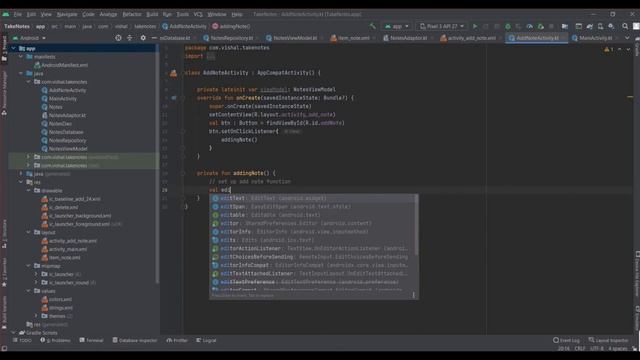Collapse the drawable folder
This screenshot has height=360, width=640.
(x=29, y=191)
